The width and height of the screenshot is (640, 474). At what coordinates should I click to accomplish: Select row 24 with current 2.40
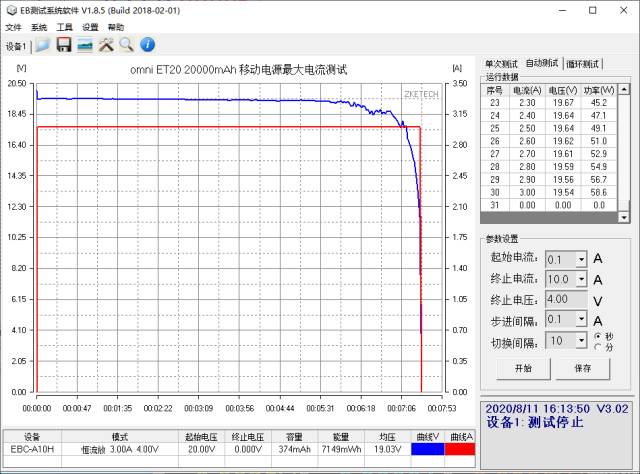click(x=549, y=116)
